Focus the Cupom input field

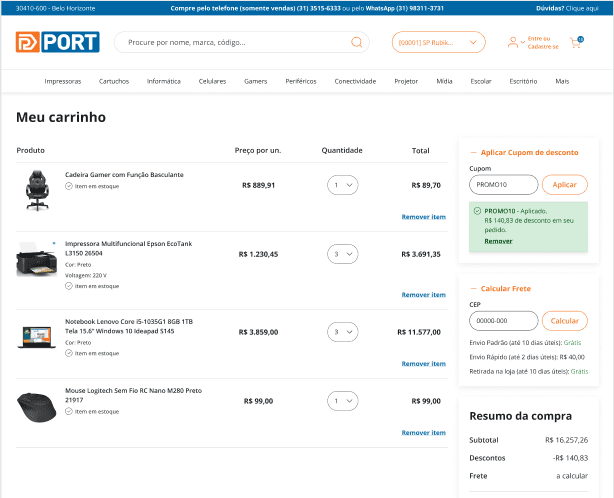click(504, 185)
